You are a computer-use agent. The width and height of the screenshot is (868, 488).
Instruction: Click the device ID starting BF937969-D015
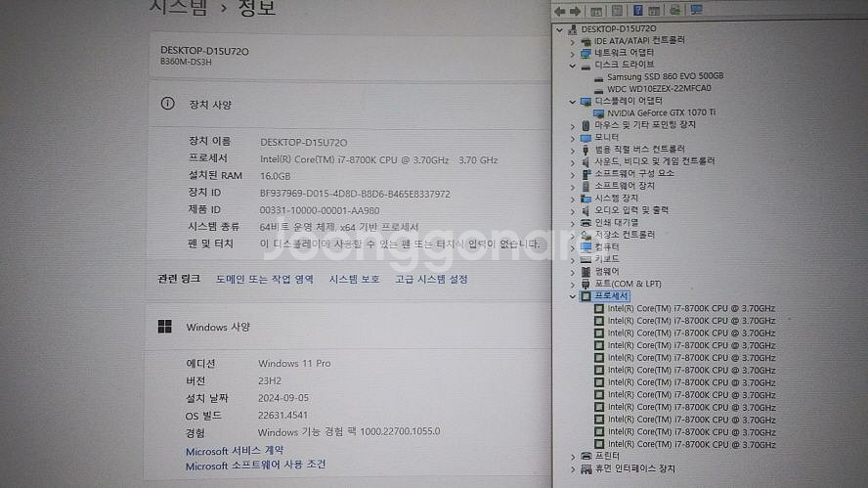pos(355,194)
